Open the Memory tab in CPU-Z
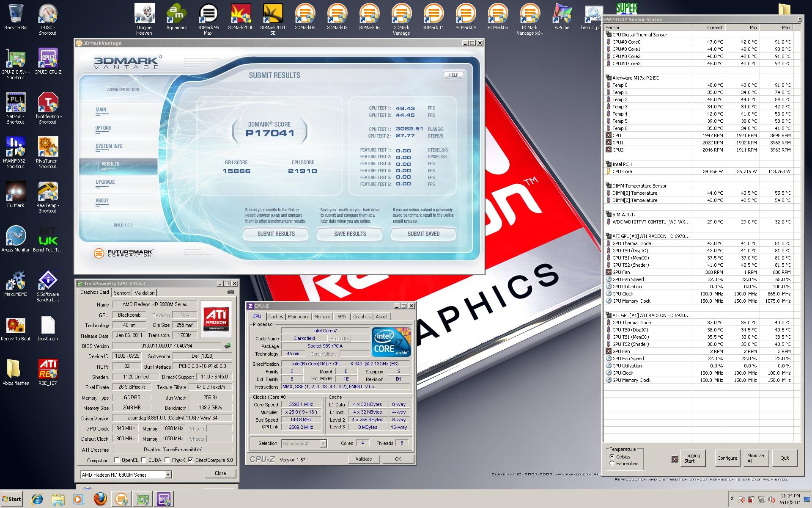 tap(322, 317)
